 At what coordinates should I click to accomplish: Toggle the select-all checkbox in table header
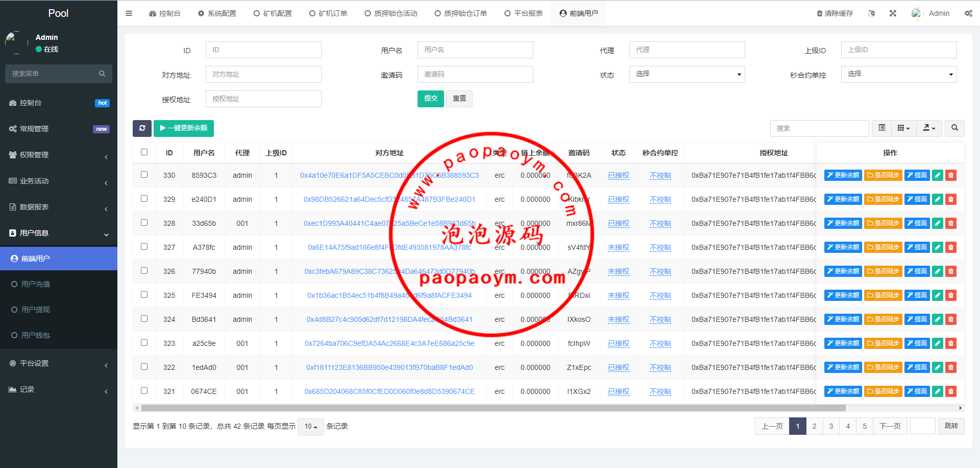[144, 152]
